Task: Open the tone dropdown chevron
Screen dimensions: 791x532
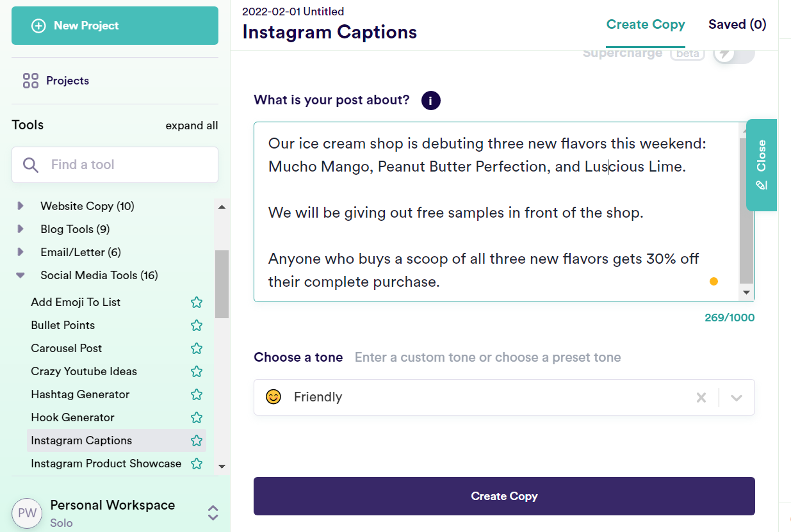Action: pyautogui.click(x=735, y=397)
